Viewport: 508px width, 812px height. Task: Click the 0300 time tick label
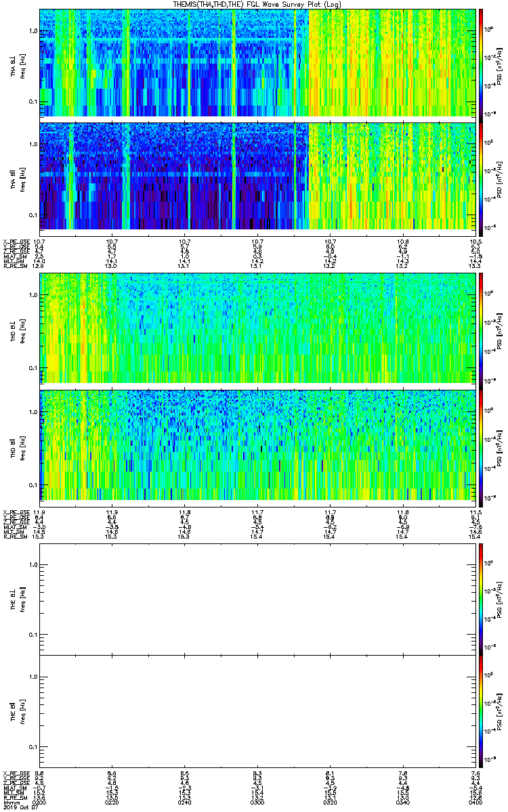click(x=257, y=802)
